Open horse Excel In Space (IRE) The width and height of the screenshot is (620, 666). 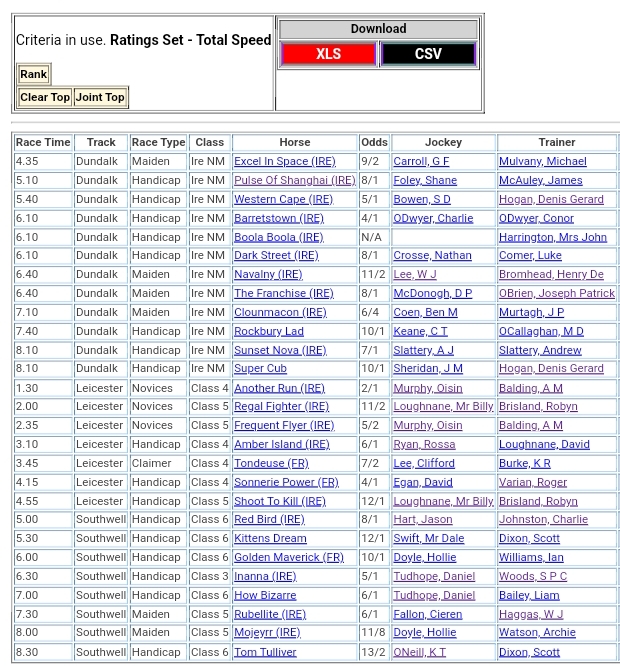pyautogui.click(x=284, y=161)
